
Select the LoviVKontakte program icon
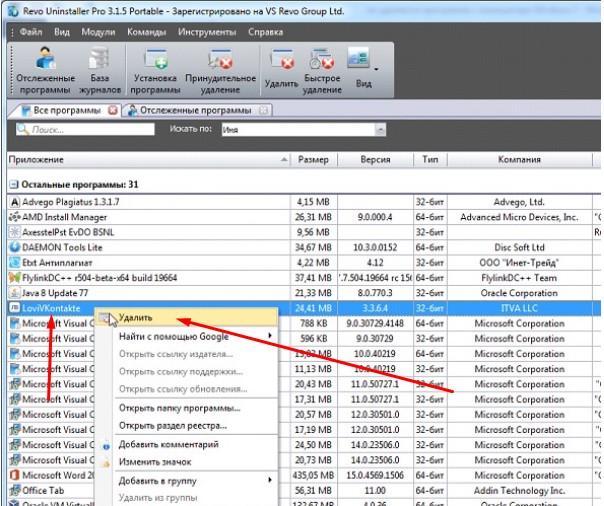click(14, 308)
